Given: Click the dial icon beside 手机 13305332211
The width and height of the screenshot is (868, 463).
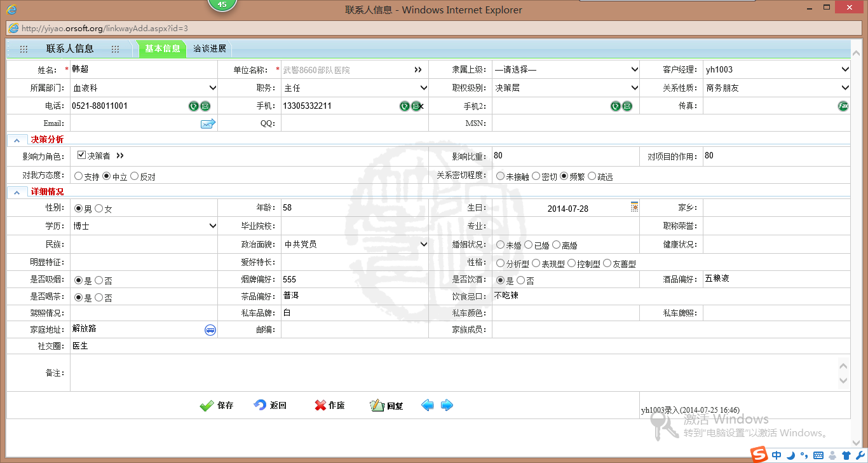Looking at the screenshot, I should (x=404, y=106).
